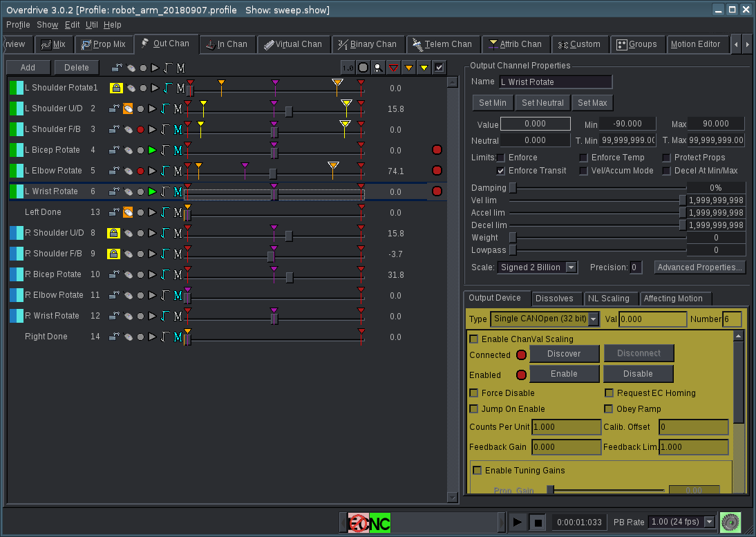Click cyan M icon on R Elbow Rotate row

(178, 296)
